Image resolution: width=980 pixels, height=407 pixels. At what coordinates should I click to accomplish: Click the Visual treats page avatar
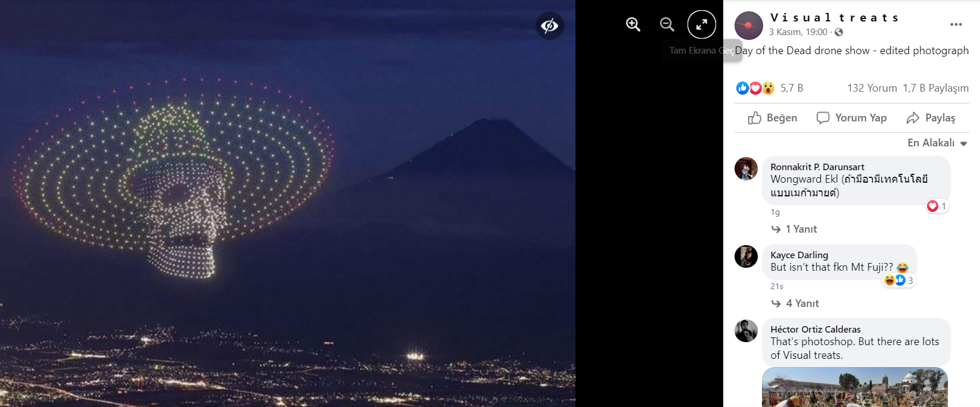[x=749, y=26]
